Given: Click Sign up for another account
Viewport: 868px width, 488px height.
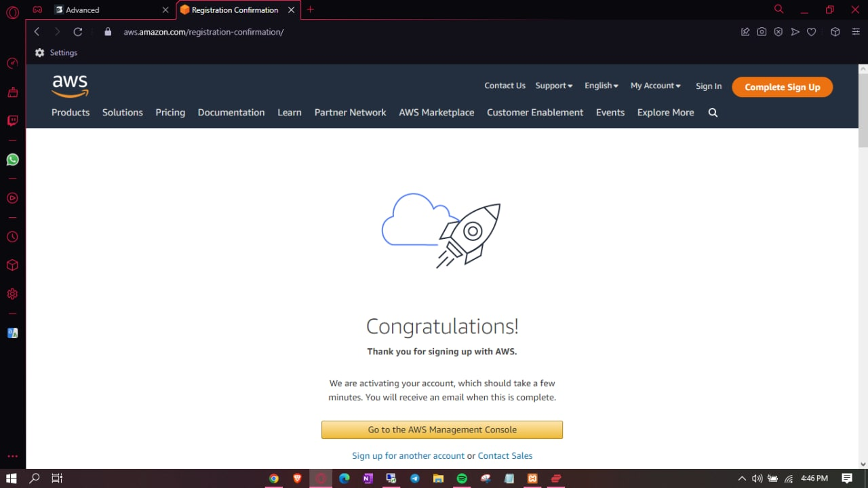Looking at the screenshot, I should click(408, 456).
